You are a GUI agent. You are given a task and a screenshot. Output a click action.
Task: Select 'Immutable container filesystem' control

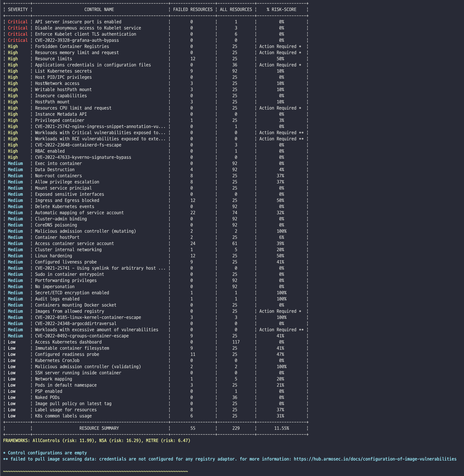(x=72, y=348)
